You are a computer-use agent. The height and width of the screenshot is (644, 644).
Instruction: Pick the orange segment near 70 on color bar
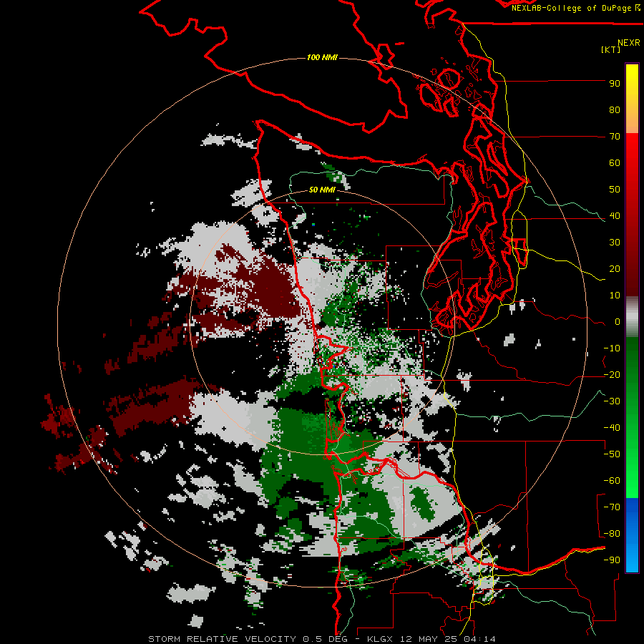click(632, 123)
